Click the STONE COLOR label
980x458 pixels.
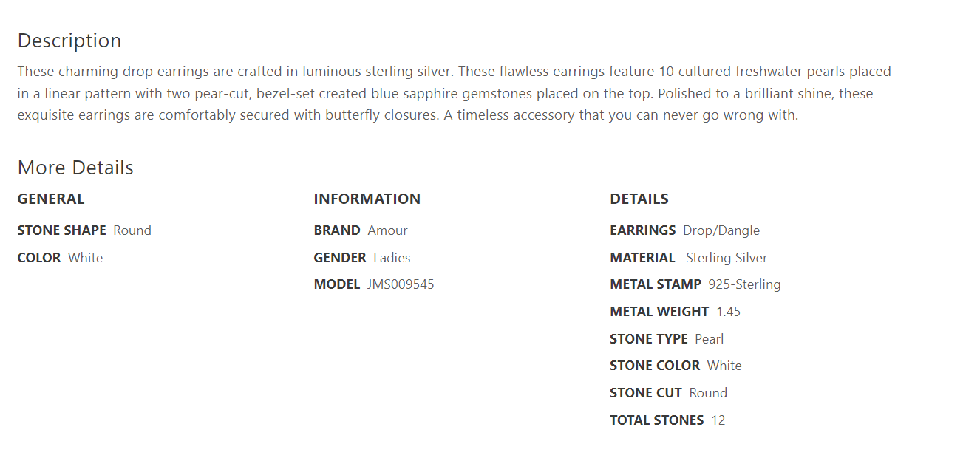(x=655, y=366)
